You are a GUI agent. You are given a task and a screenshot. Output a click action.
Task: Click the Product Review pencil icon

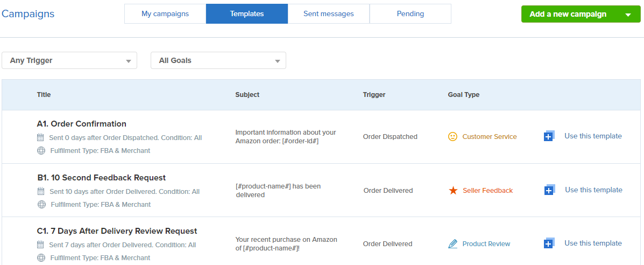tap(452, 244)
